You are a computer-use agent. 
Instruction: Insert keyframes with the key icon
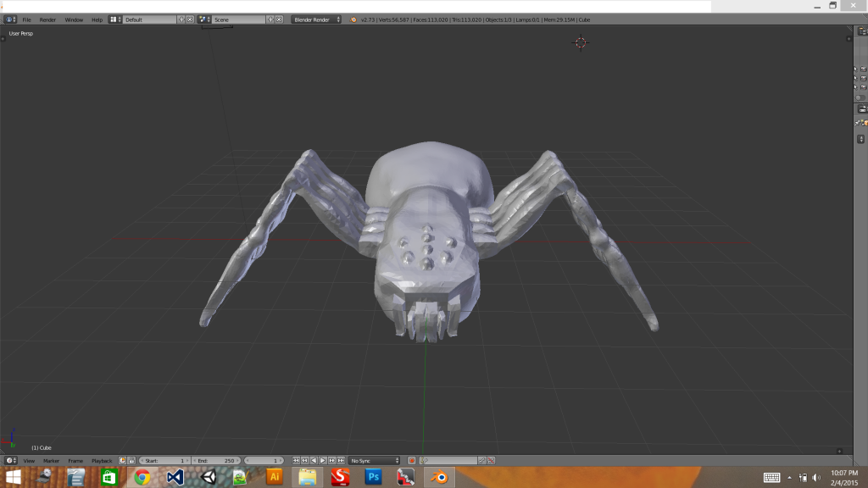tap(481, 460)
